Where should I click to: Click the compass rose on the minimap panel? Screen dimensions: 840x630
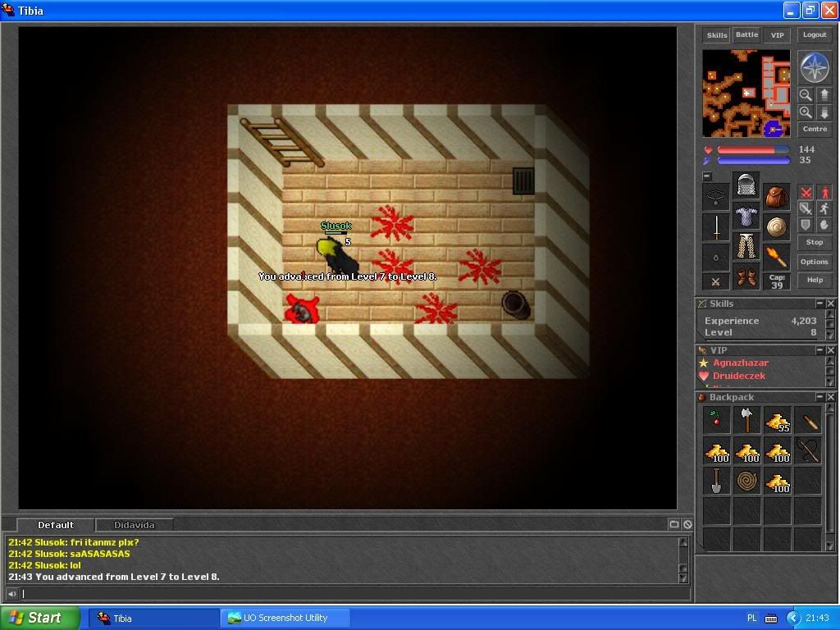coord(815,68)
